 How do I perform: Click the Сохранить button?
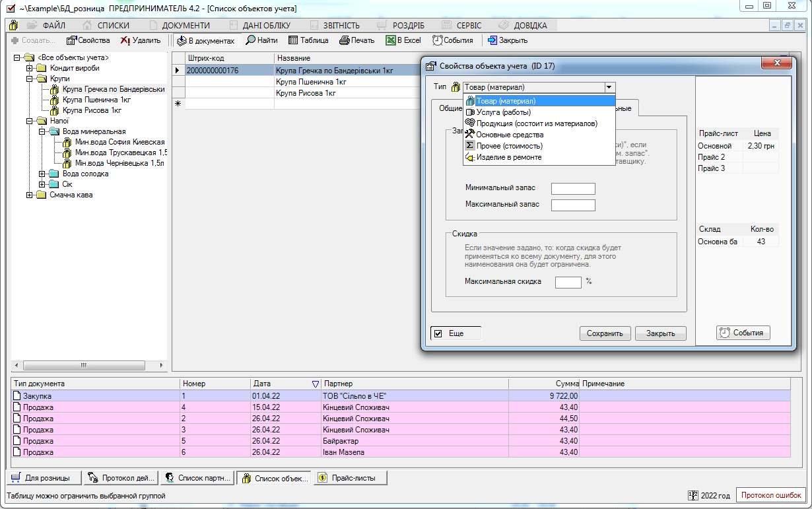pos(605,333)
